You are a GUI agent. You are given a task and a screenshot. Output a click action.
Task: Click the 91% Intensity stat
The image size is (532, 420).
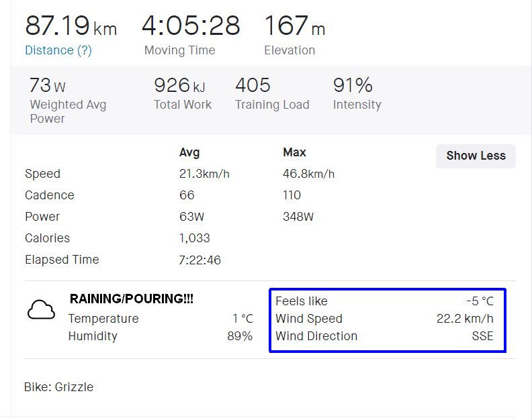click(x=353, y=86)
